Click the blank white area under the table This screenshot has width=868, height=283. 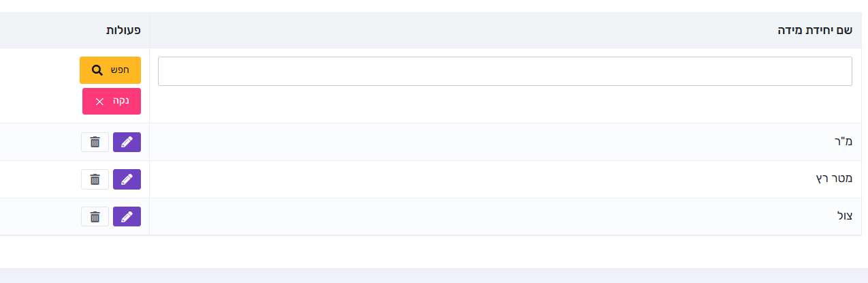434,252
